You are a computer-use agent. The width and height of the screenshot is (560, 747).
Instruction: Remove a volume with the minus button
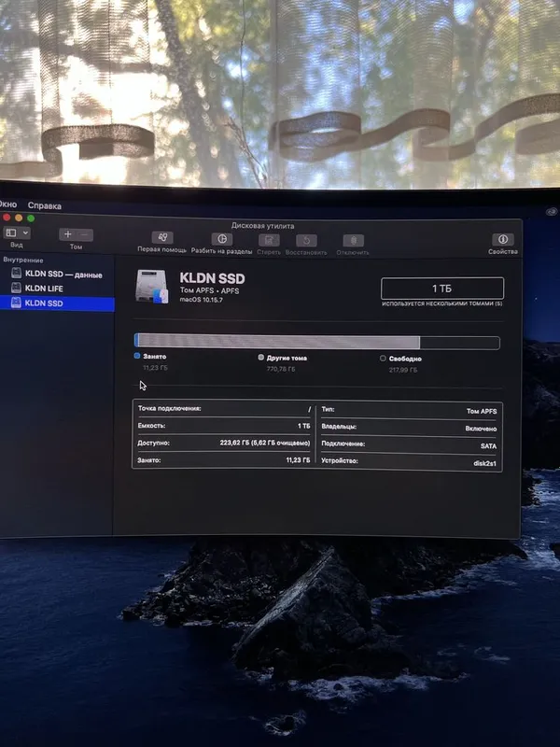(x=85, y=234)
